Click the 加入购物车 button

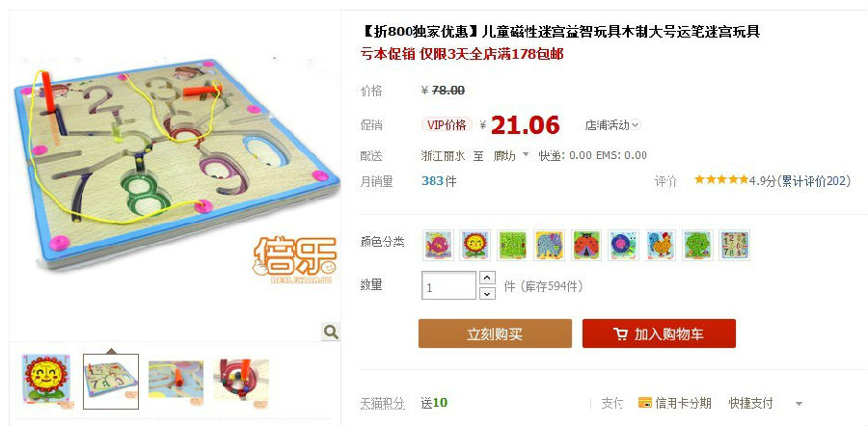(x=659, y=333)
